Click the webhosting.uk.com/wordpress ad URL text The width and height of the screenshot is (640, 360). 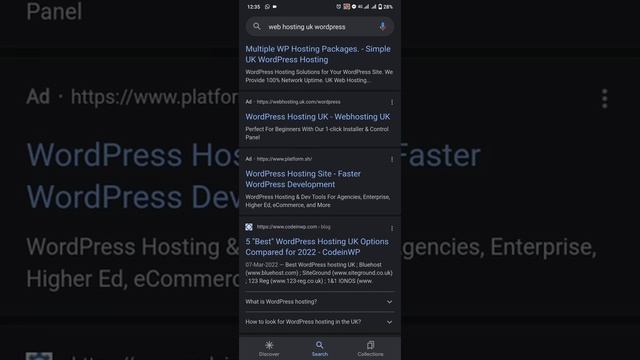pos(298,102)
